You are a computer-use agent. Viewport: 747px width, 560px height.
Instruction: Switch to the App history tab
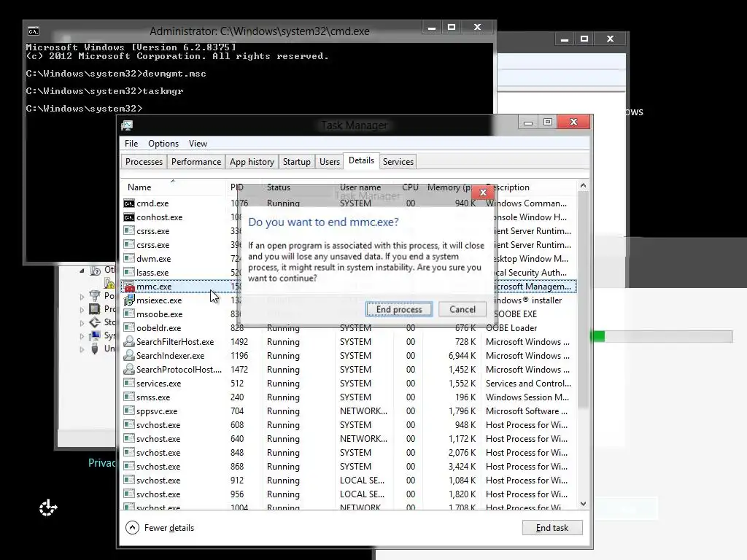(x=252, y=162)
